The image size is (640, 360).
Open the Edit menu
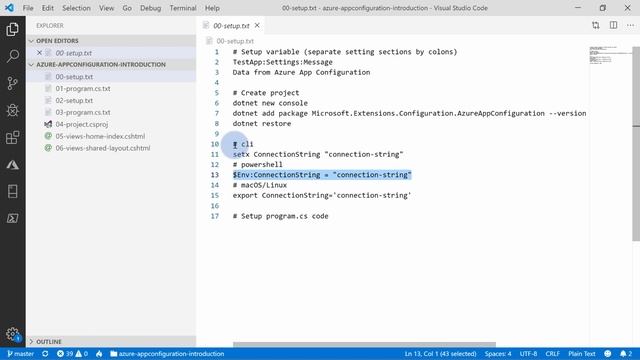pyautogui.click(x=48, y=8)
